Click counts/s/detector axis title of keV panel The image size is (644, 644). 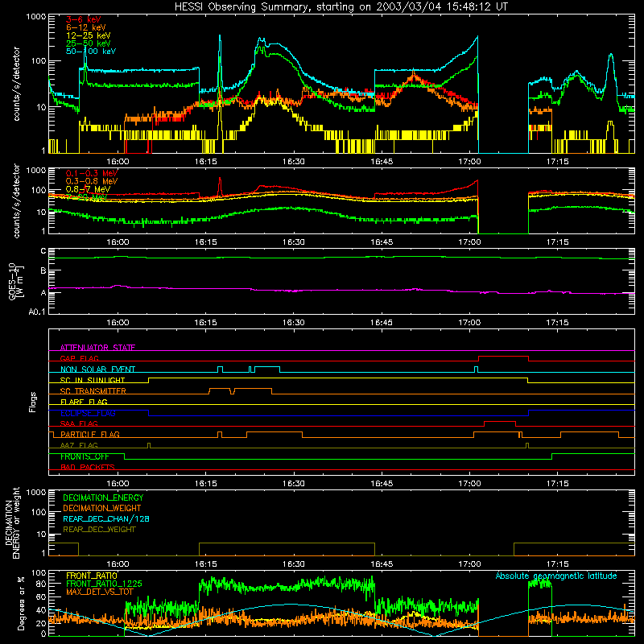pos(16,84)
